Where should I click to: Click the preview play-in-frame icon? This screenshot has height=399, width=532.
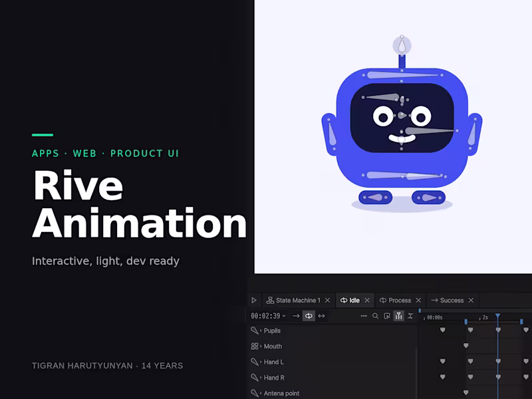[x=387, y=316]
